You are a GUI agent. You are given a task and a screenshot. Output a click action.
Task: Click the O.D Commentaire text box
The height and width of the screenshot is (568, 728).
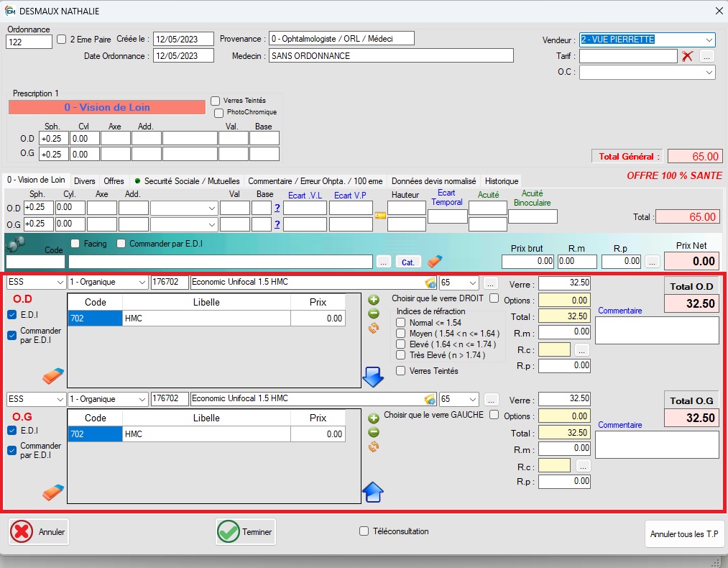coord(657,331)
